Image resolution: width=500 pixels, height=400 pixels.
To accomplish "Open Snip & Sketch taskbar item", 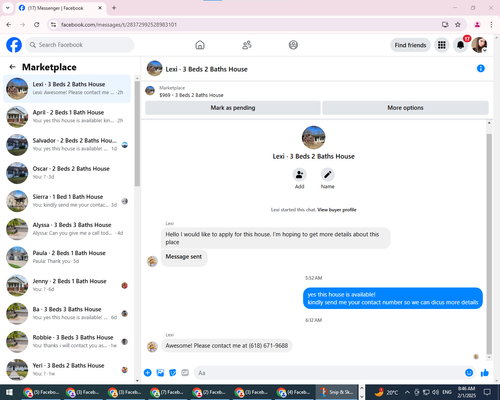I will click(336, 392).
